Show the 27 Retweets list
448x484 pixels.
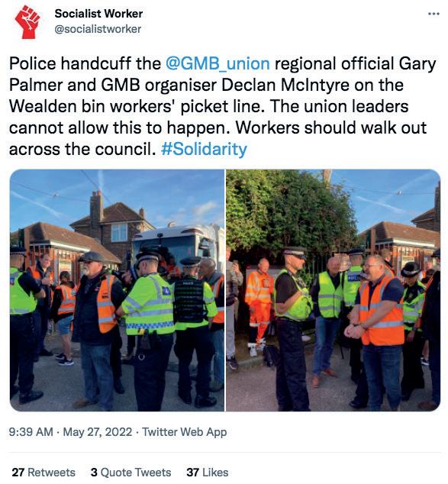pyautogui.click(x=44, y=473)
